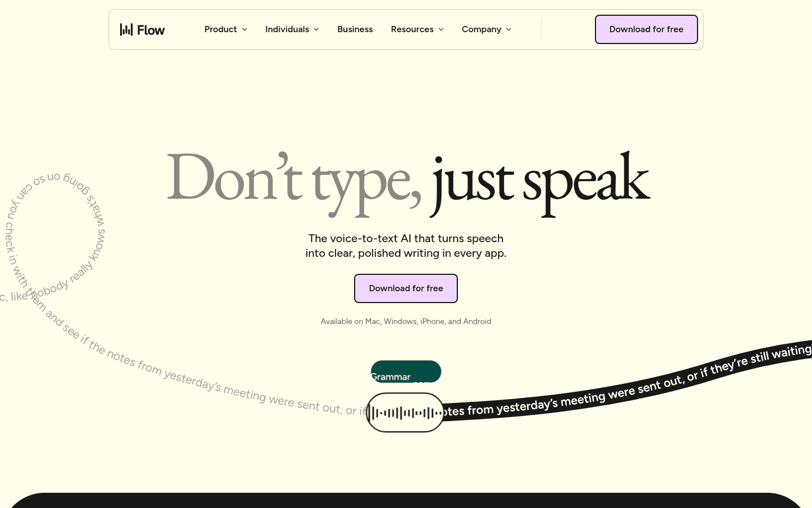Screen dimensions: 812x508
Task: Click the green Grammar tag
Action: point(406,371)
